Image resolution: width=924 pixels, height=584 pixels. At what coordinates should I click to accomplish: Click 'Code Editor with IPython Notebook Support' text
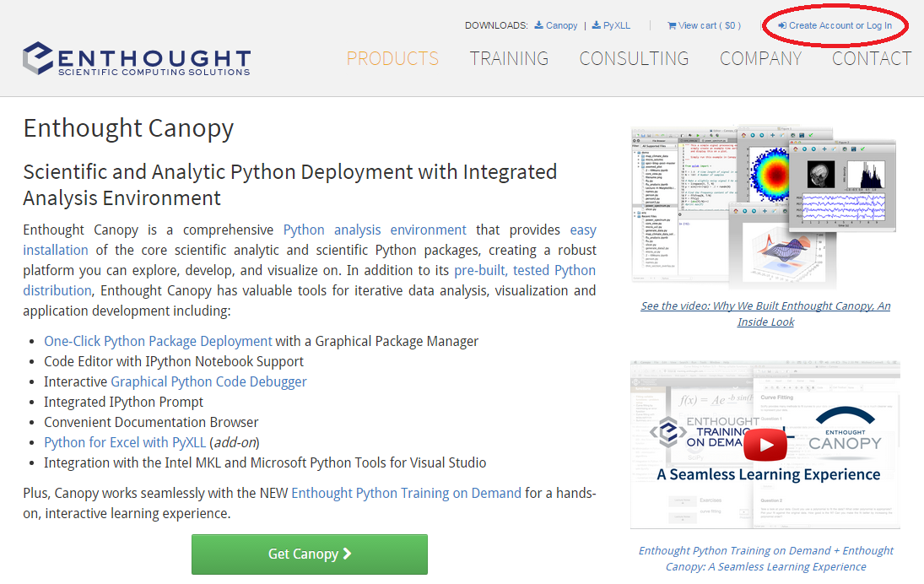click(x=174, y=362)
